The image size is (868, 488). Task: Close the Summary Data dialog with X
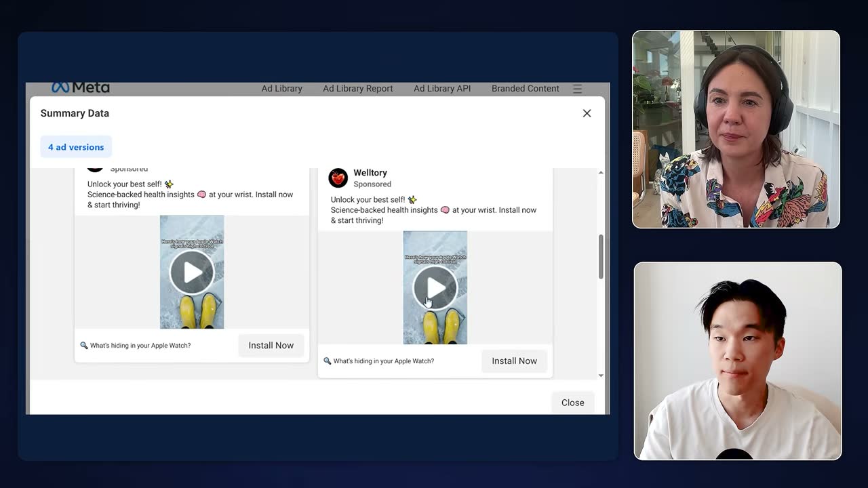(x=587, y=113)
